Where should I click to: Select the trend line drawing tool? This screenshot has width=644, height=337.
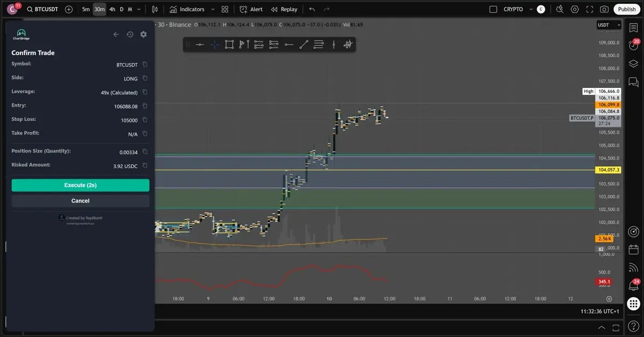(x=303, y=45)
